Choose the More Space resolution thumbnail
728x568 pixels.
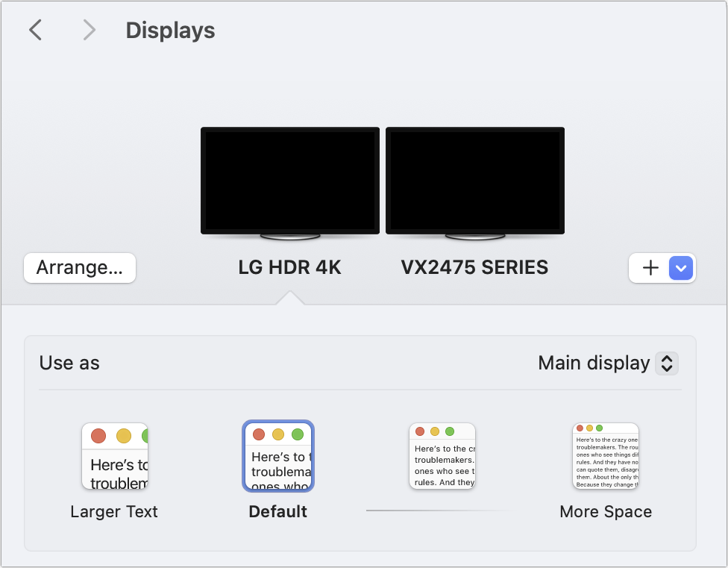point(606,456)
